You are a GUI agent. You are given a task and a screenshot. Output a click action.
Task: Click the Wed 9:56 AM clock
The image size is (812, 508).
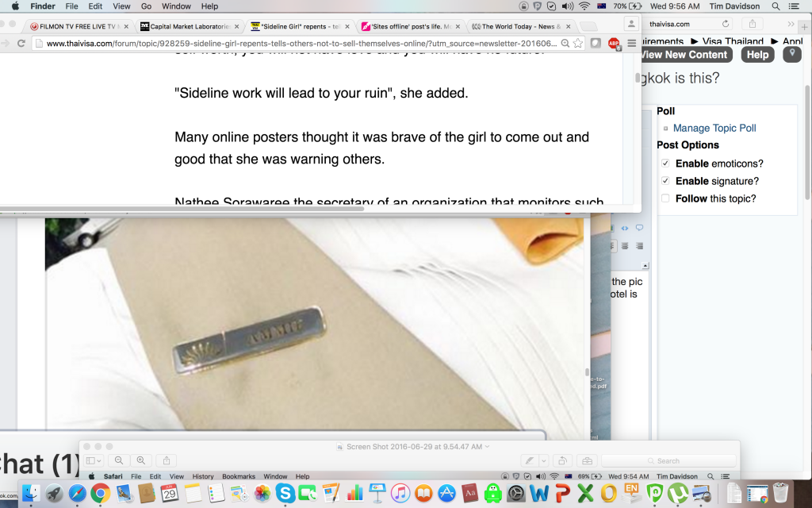tap(675, 6)
